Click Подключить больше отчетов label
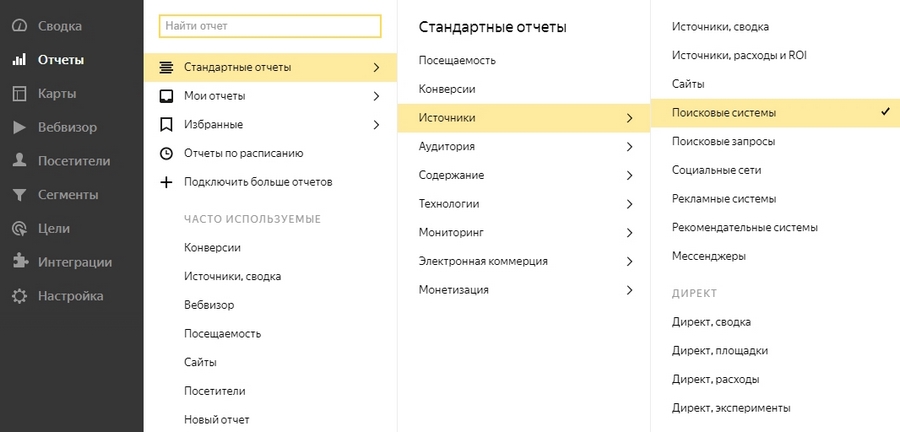This screenshot has height=432, width=900. pos(258,182)
